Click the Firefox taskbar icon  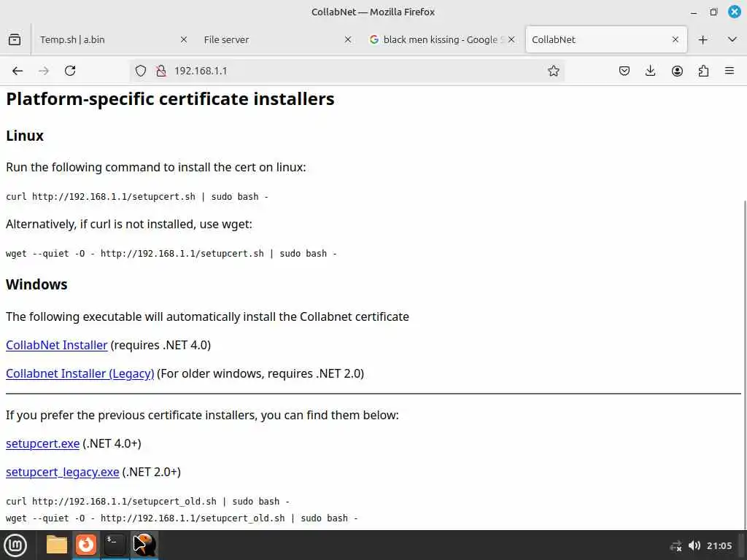coord(86,545)
